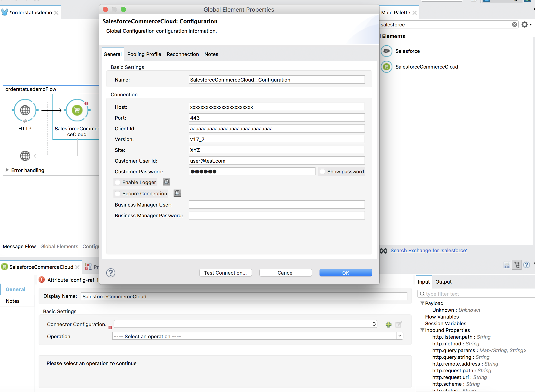Click the red error icon beside config-ref message
Image resolution: width=535 pixels, height=392 pixels.
click(42, 280)
